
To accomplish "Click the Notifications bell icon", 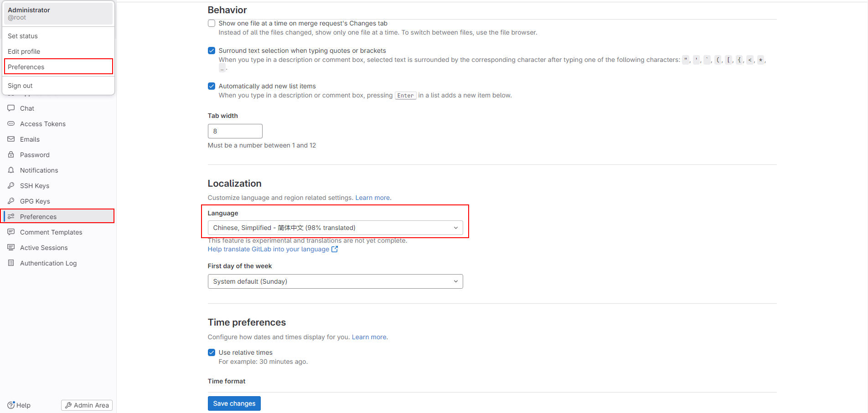I will [x=11, y=170].
